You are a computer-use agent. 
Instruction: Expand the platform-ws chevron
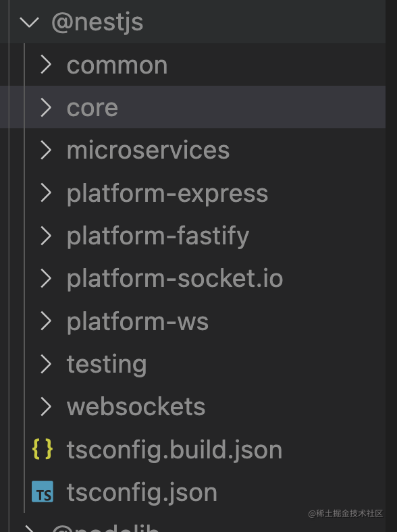(46, 321)
